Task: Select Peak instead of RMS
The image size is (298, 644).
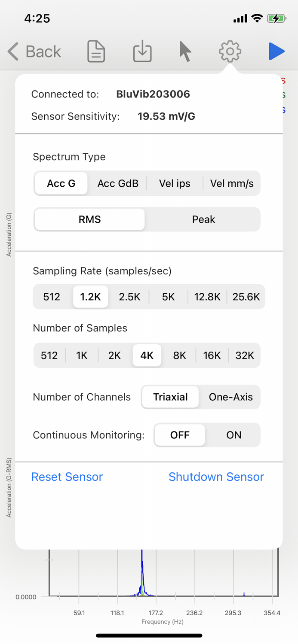Action: tap(203, 219)
